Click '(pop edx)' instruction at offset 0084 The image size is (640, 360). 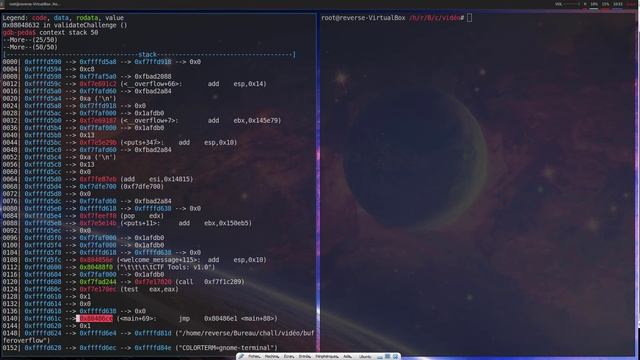coord(142,216)
